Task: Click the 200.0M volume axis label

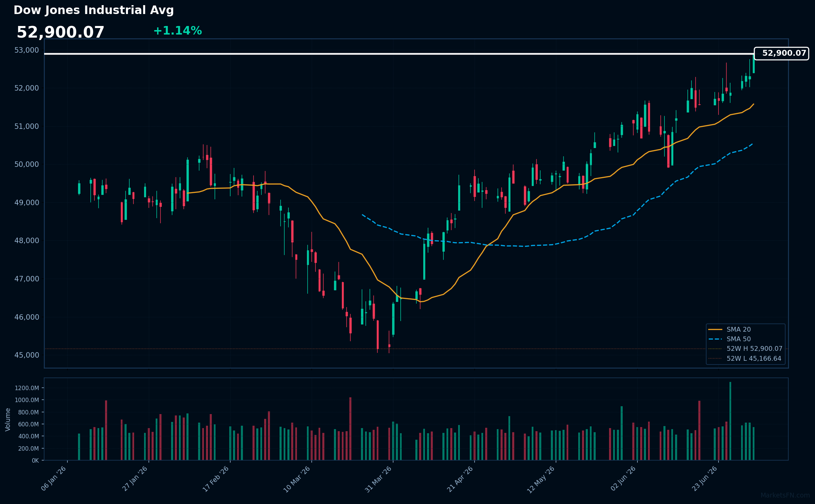Action: point(28,449)
